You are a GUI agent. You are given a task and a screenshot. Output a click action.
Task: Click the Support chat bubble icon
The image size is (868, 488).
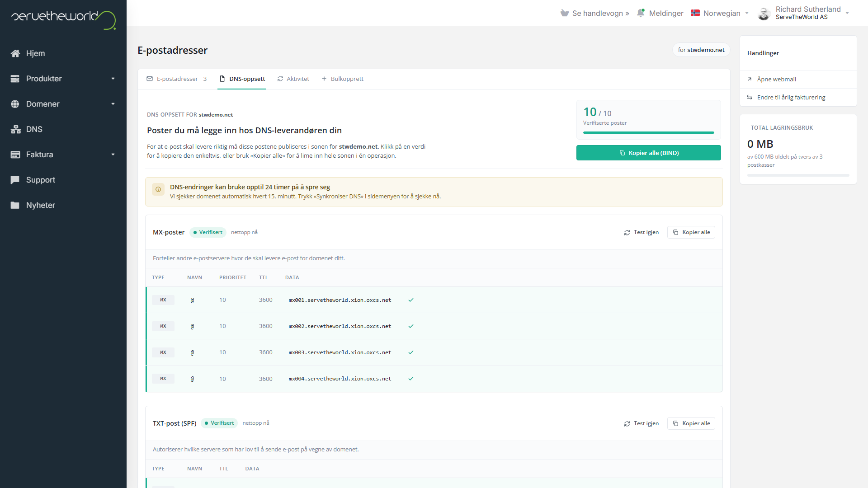coord(15,180)
